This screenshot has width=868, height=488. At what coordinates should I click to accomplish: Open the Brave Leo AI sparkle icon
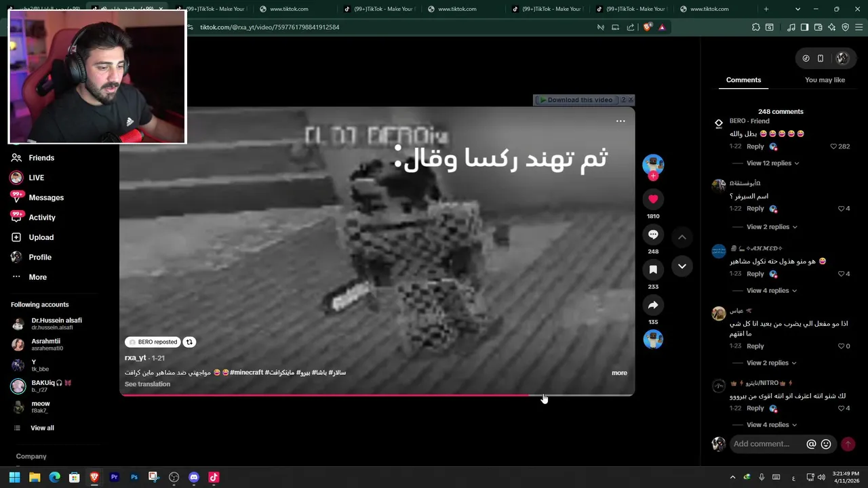(831, 27)
